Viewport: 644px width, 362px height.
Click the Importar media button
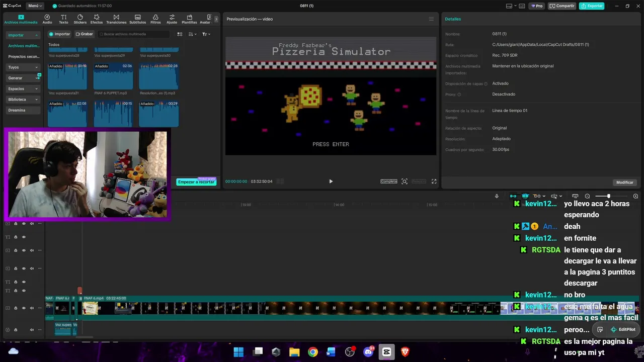[59, 34]
